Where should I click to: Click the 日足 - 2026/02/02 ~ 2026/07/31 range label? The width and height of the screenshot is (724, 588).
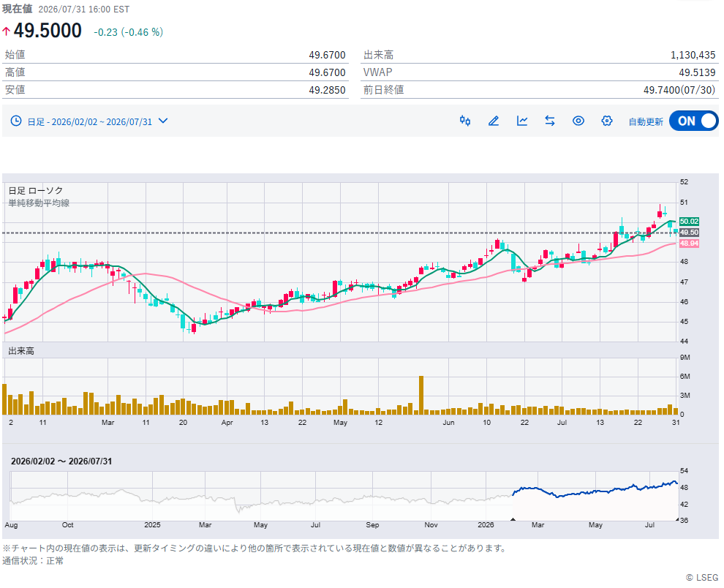point(89,122)
